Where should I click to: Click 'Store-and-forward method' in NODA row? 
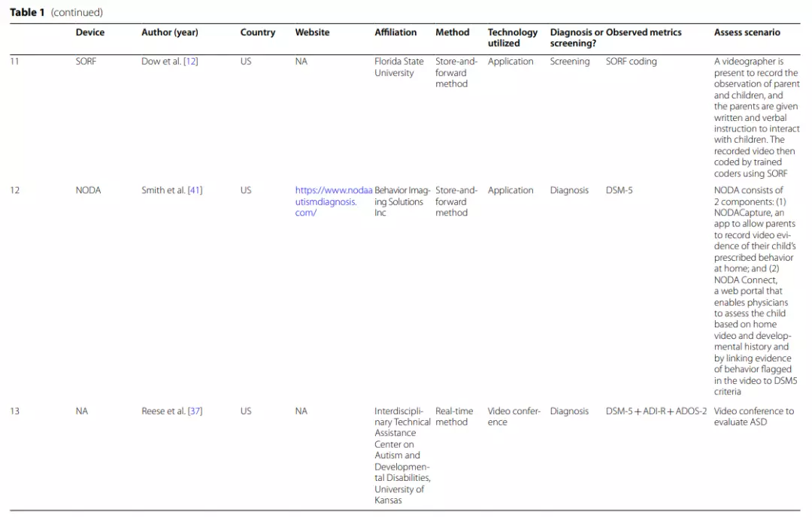(456, 201)
